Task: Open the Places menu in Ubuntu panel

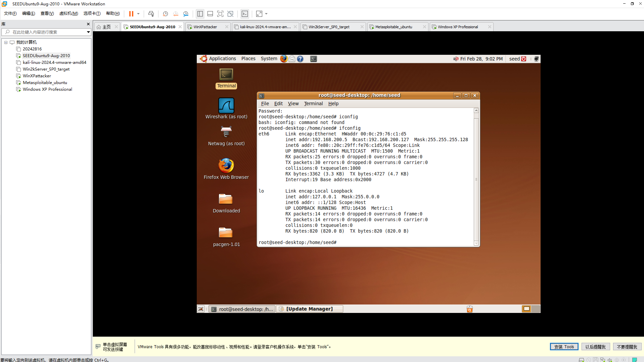Action: (248, 59)
